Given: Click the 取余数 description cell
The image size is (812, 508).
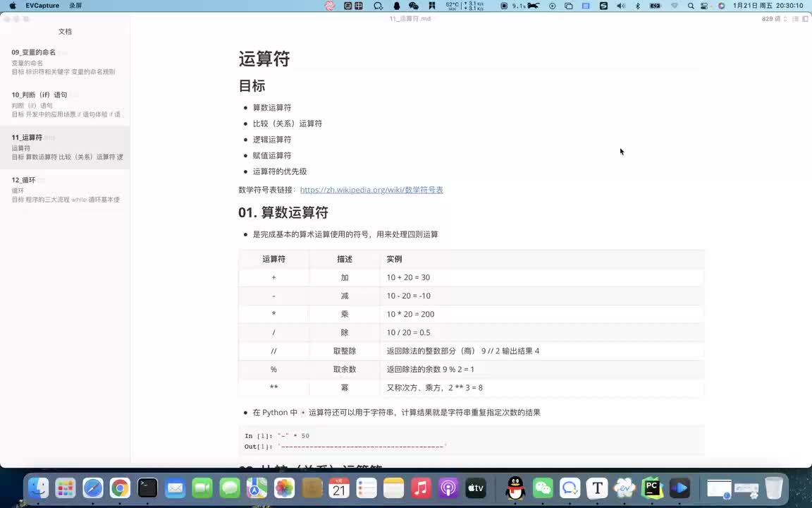Looking at the screenshot, I should coord(345,370).
